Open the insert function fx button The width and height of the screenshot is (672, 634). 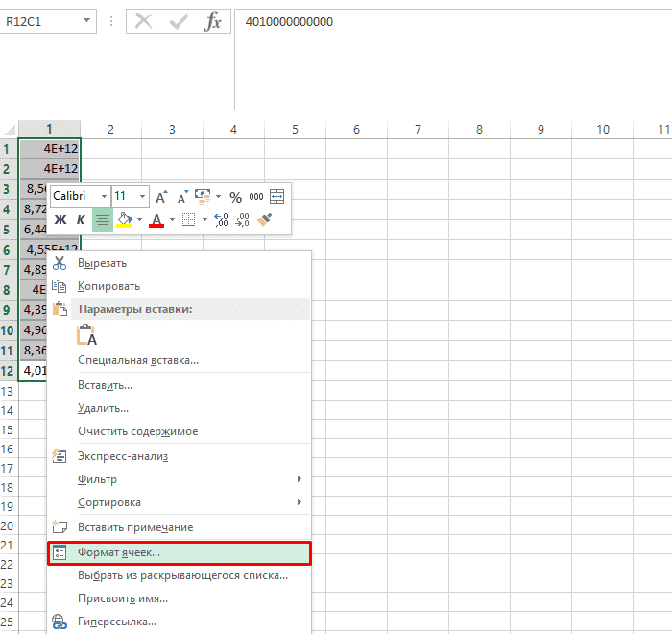pyautogui.click(x=213, y=21)
